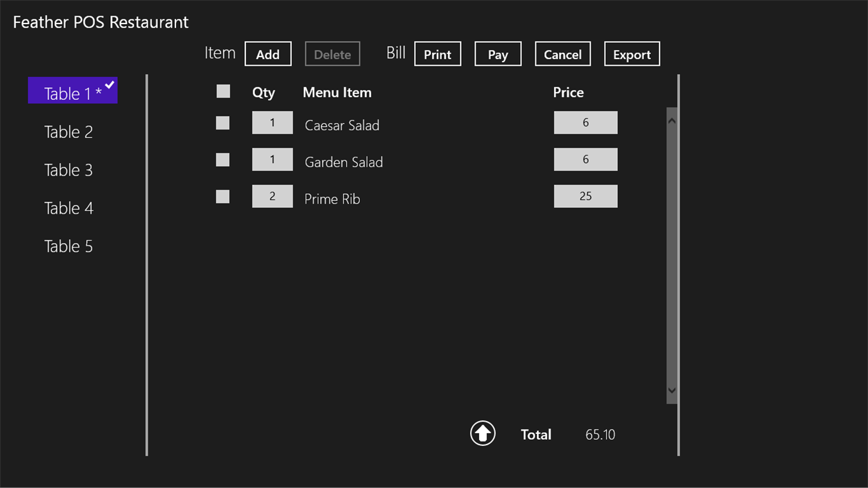Click the highlighted Table 1 entry
Screen dimensions: 868x488
(72, 92)
